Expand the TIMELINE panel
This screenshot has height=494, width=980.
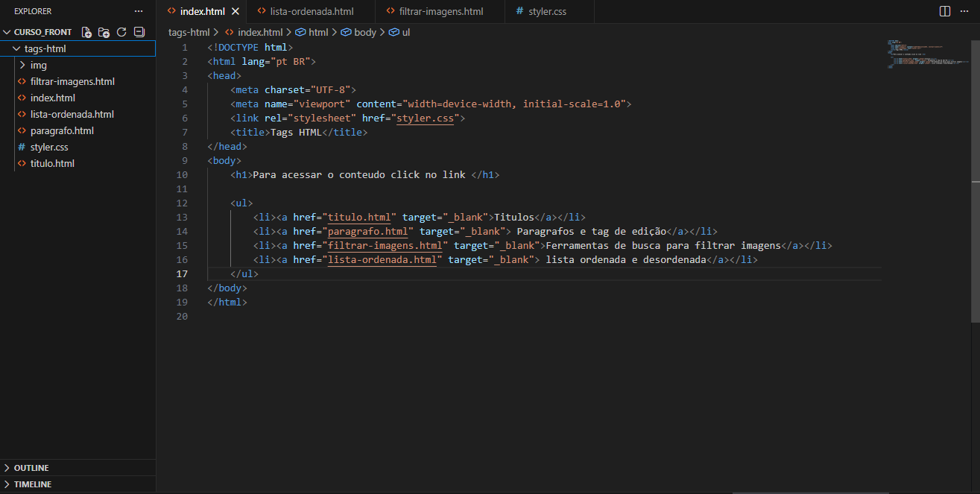tap(7, 484)
